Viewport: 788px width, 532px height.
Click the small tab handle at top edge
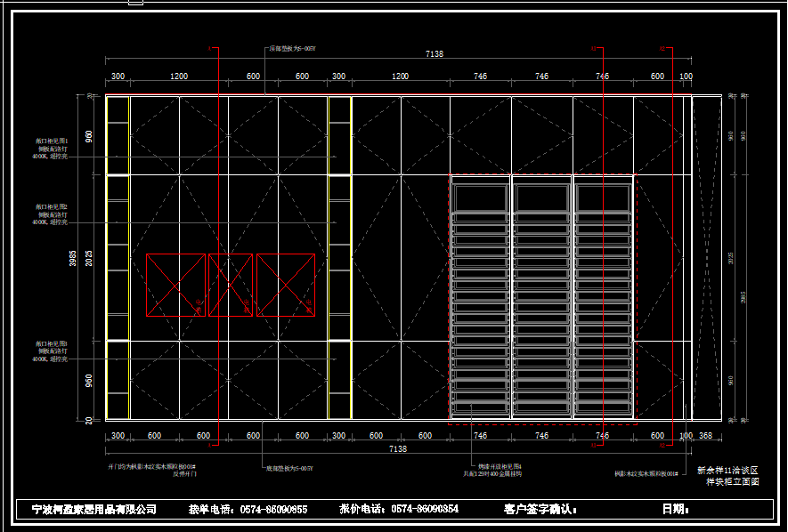click(135, 3)
